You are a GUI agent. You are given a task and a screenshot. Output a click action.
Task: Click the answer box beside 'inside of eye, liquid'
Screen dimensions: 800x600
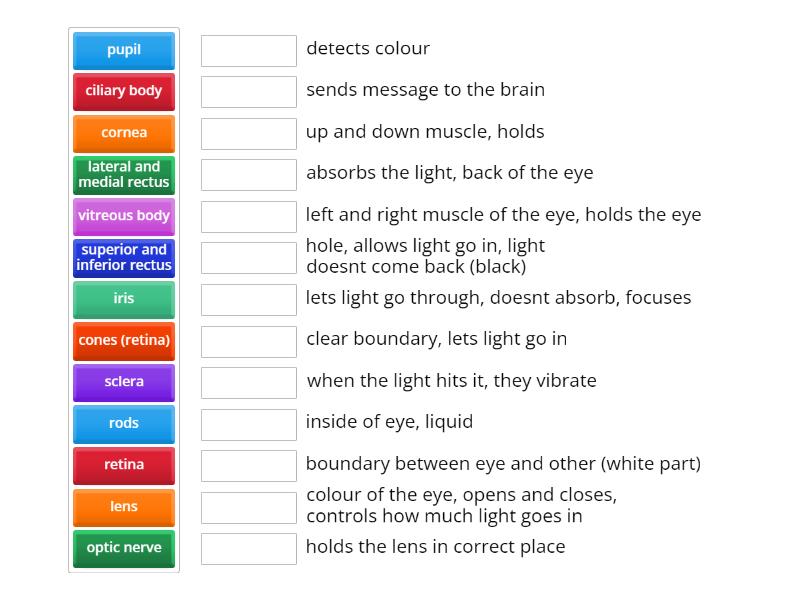(x=248, y=423)
